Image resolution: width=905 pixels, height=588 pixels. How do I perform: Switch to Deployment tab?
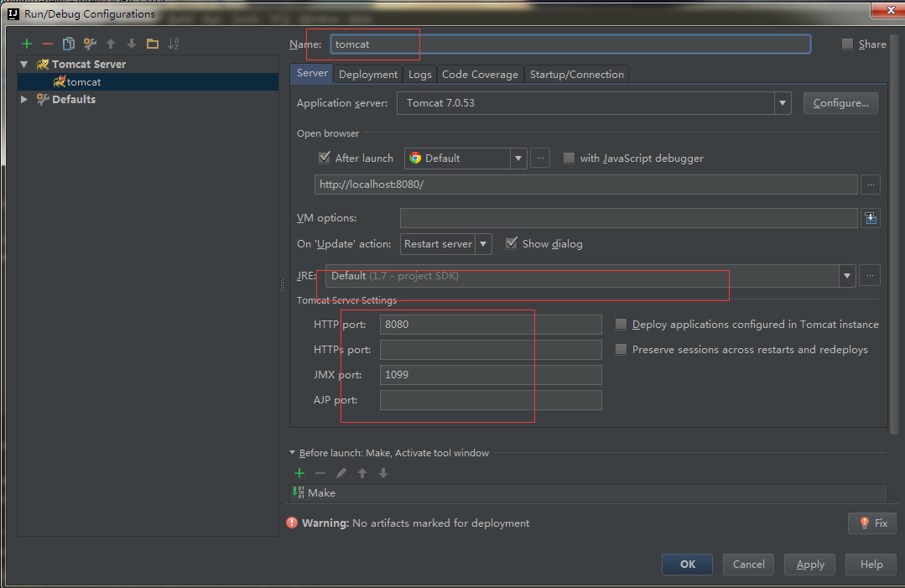click(x=368, y=75)
